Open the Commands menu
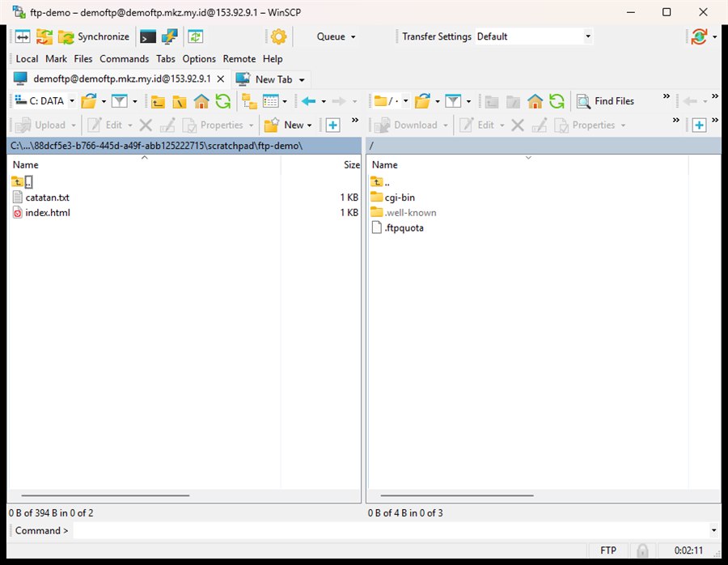The width and height of the screenshot is (728, 565). click(x=124, y=58)
